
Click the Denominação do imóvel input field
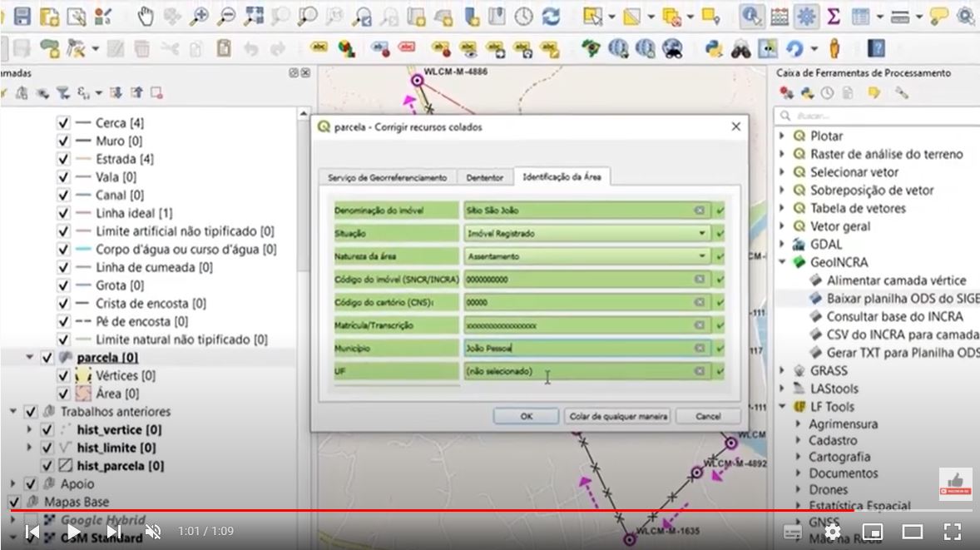[587, 211]
